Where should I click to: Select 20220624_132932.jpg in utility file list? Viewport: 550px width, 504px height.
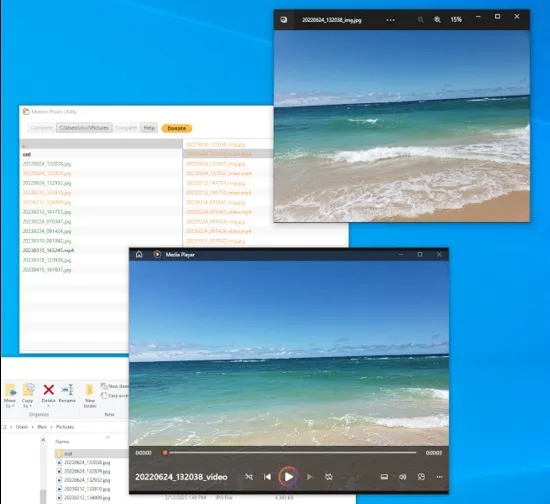pyautogui.click(x=47, y=183)
